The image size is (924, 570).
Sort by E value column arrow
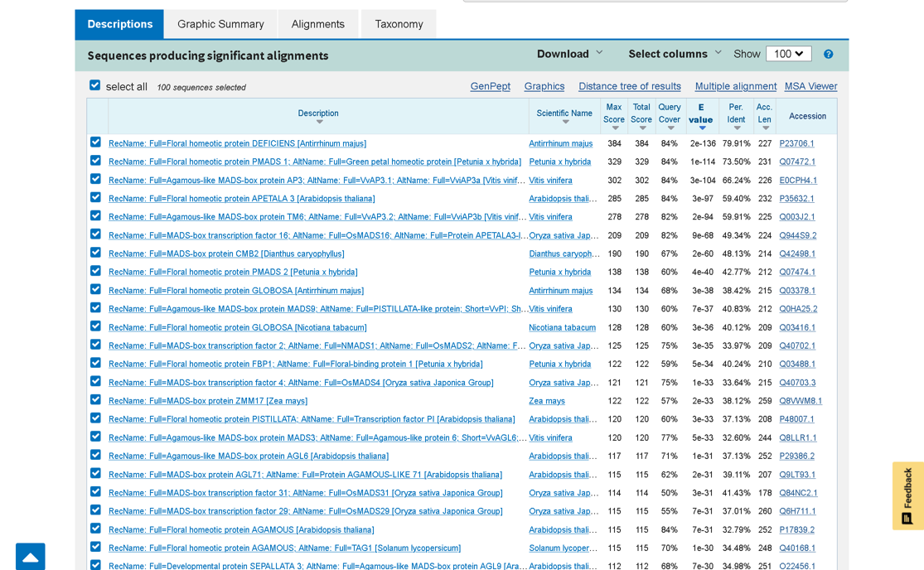click(x=702, y=128)
